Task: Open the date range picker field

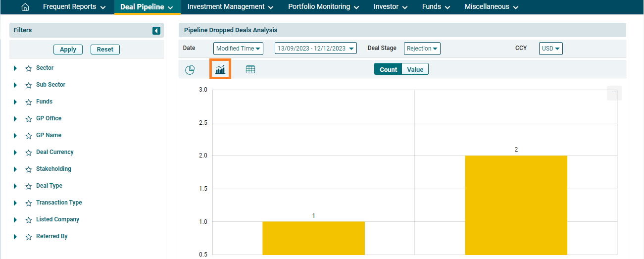Action: [x=316, y=49]
